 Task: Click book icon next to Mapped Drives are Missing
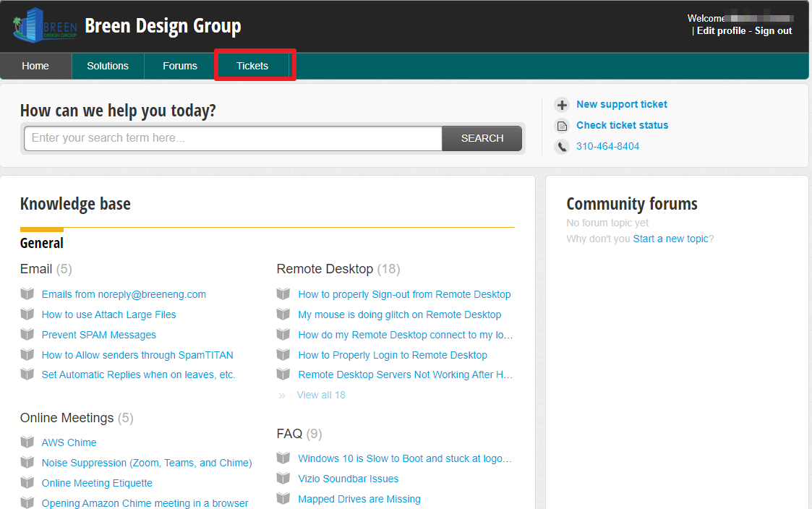[x=283, y=499]
